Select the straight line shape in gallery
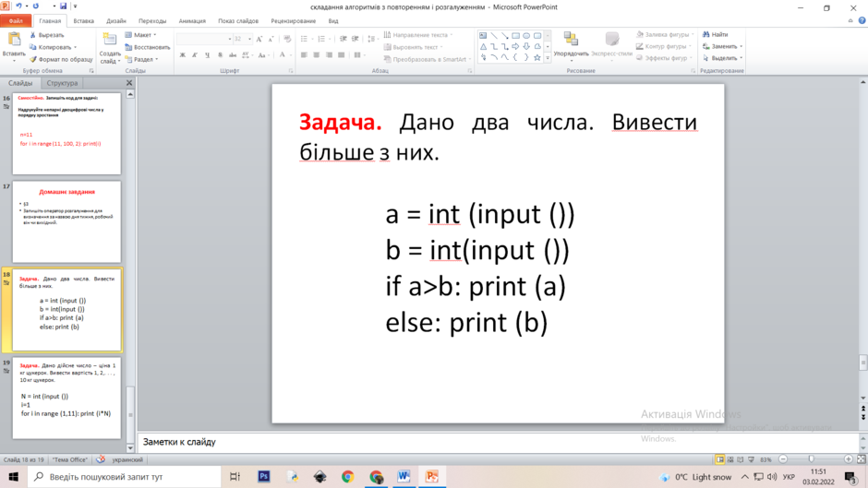The image size is (868, 488). pyautogui.click(x=494, y=35)
